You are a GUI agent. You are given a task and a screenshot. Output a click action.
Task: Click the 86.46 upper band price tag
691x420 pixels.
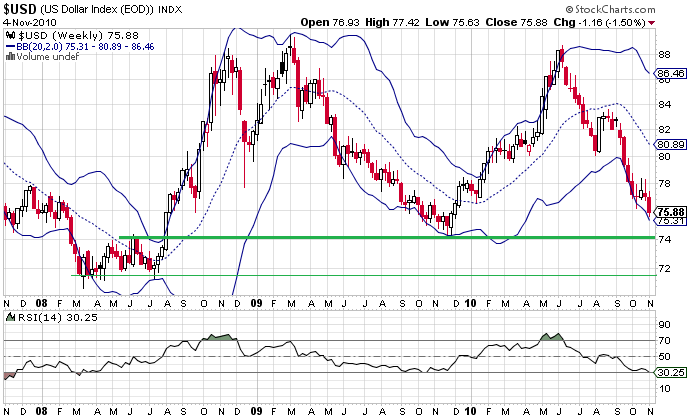[x=670, y=73]
